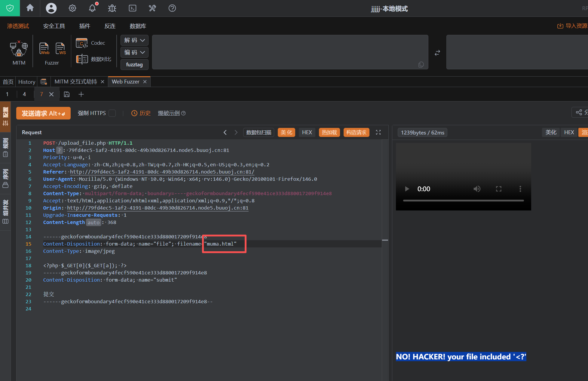Open the Web Fuzzer icon

click(44, 48)
